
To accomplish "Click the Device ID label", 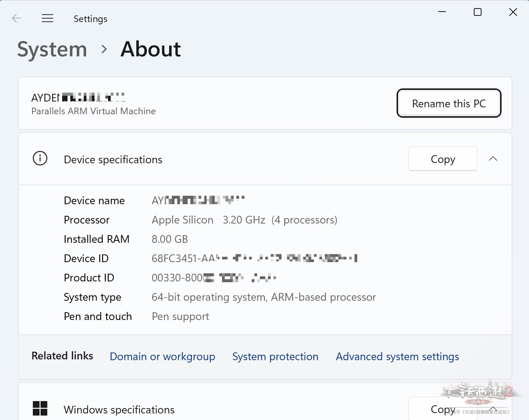I will click(x=86, y=258).
